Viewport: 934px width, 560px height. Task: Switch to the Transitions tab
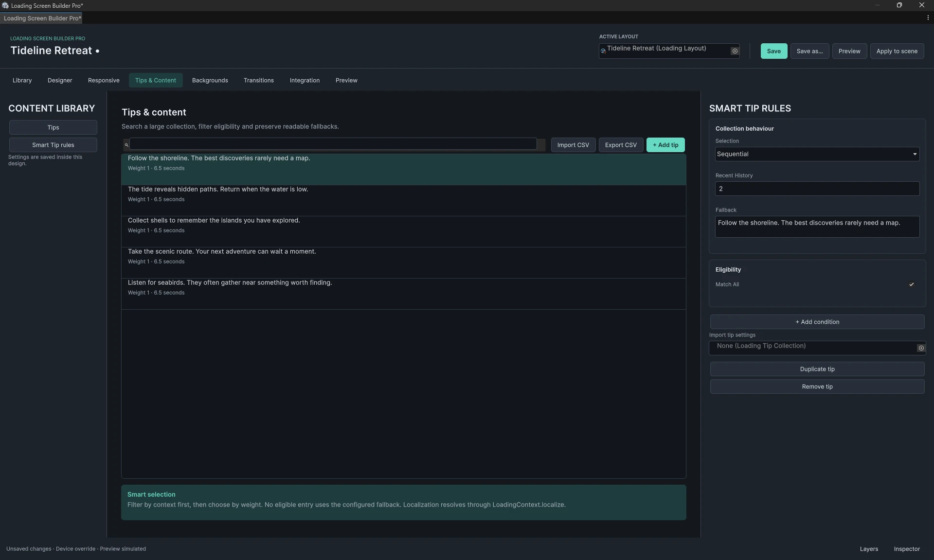(x=259, y=80)
